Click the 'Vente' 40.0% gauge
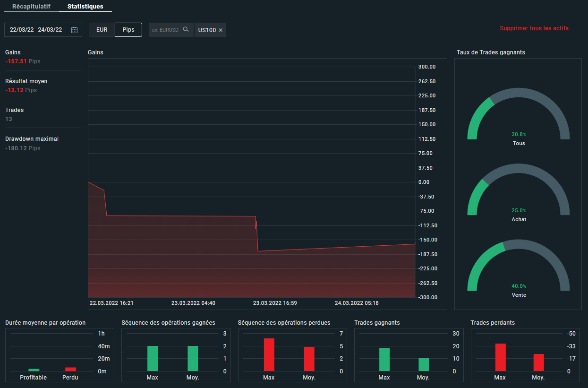Viewport: 588px width, 388px height. pos(518,267)
